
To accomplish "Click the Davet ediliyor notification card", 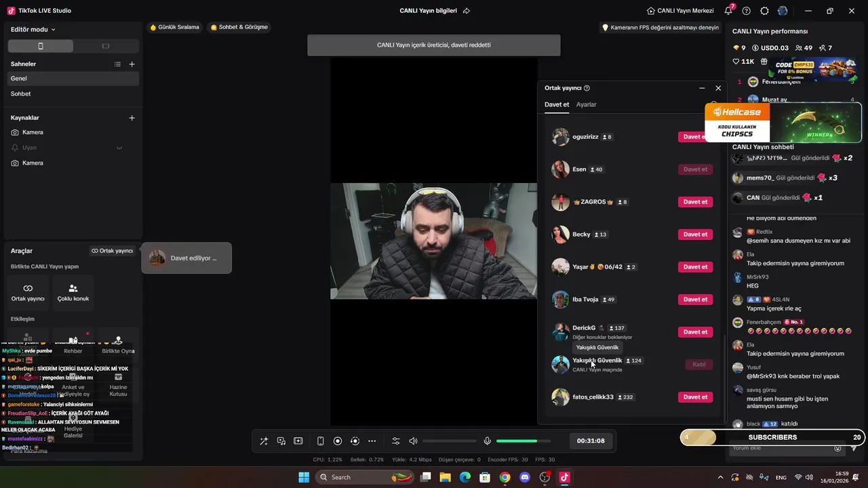I will pyautogui.click(x=186, y=258).
